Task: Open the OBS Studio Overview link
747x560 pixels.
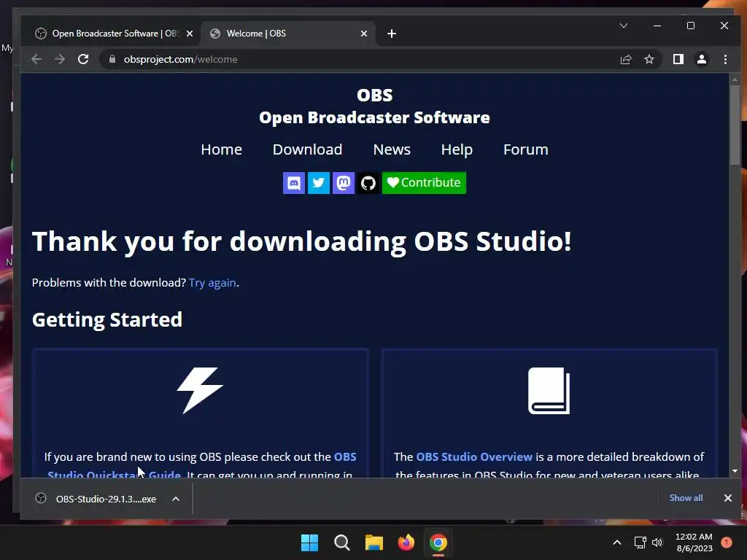Action: (474, 456)
